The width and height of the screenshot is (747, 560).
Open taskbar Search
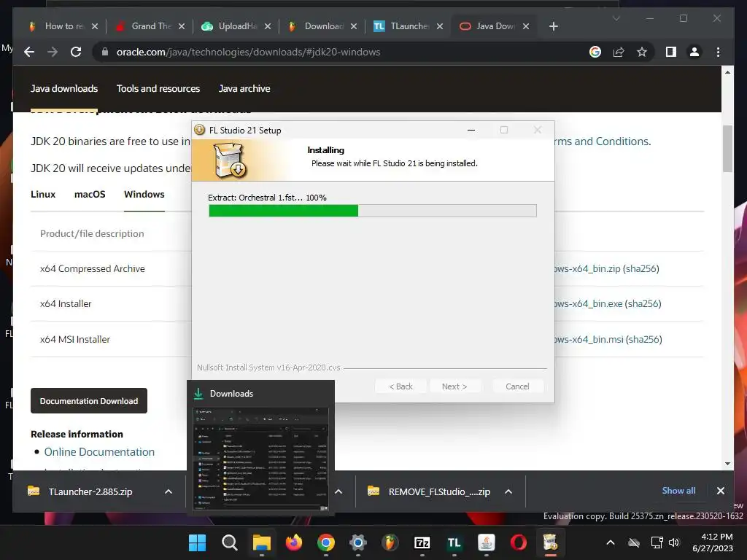tap(230, 542)
